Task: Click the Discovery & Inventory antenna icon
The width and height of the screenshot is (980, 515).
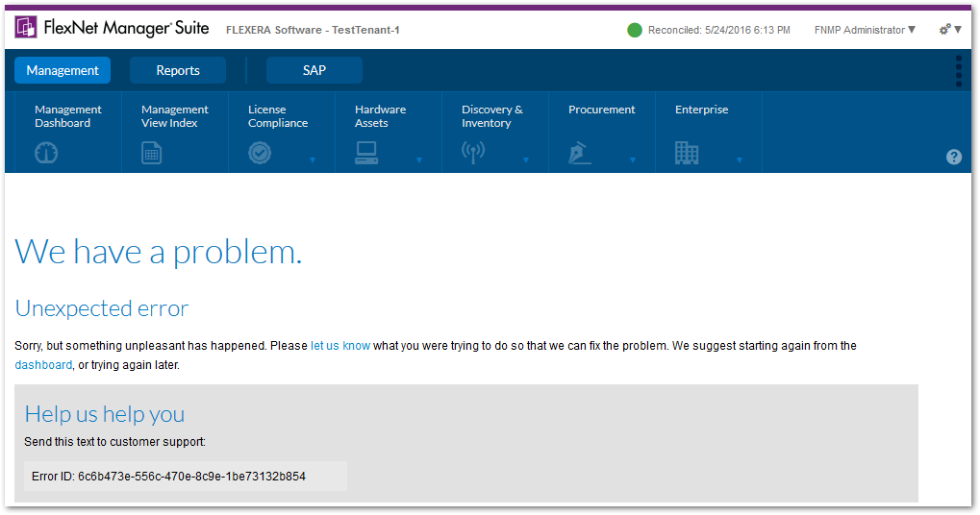Action: coord(472,153)
